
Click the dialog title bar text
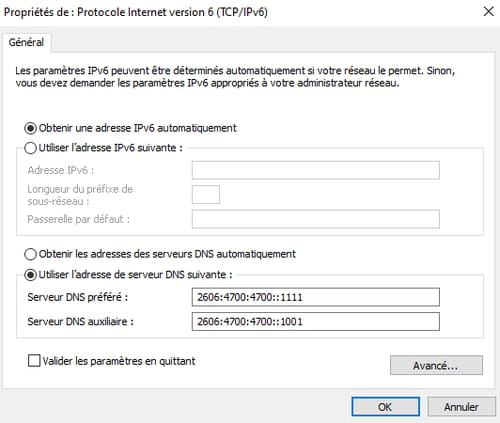[x=136, y=12]
